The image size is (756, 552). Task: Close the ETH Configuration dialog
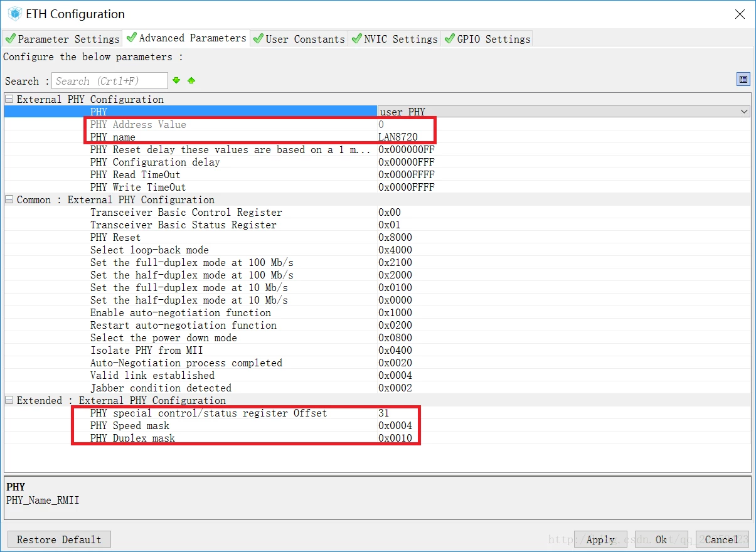740,14
